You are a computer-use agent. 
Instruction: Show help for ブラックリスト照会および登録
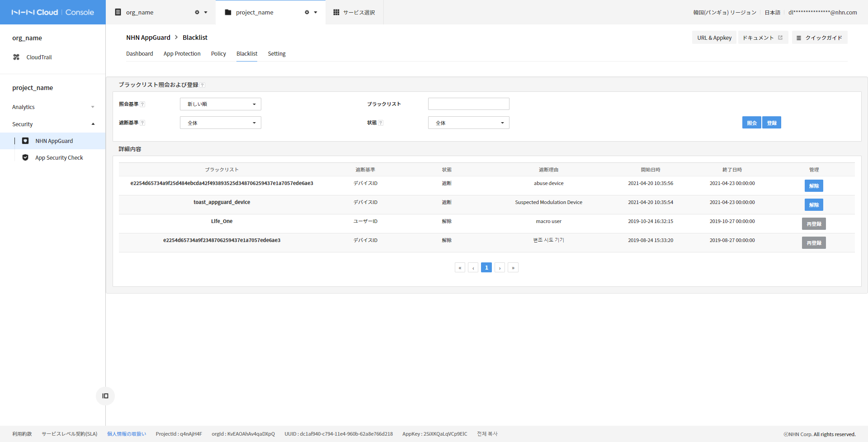(203, 85)
